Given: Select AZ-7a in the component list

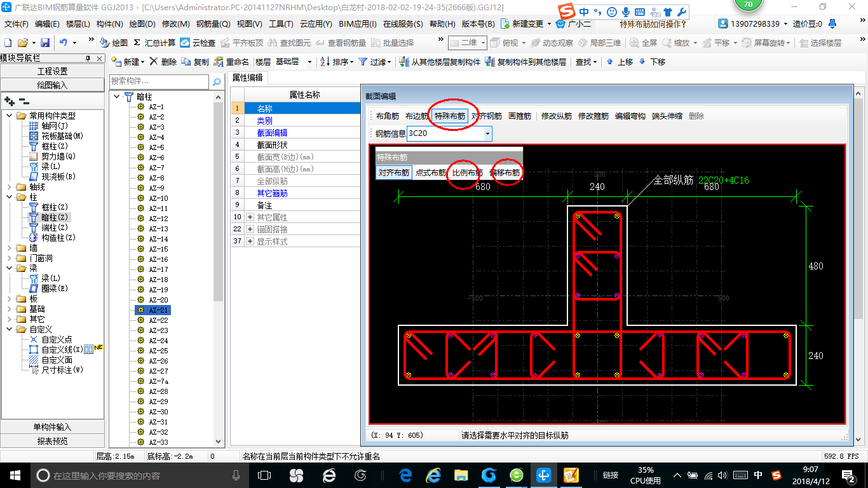Looking at the screenshot, I should tap(158, 381).
